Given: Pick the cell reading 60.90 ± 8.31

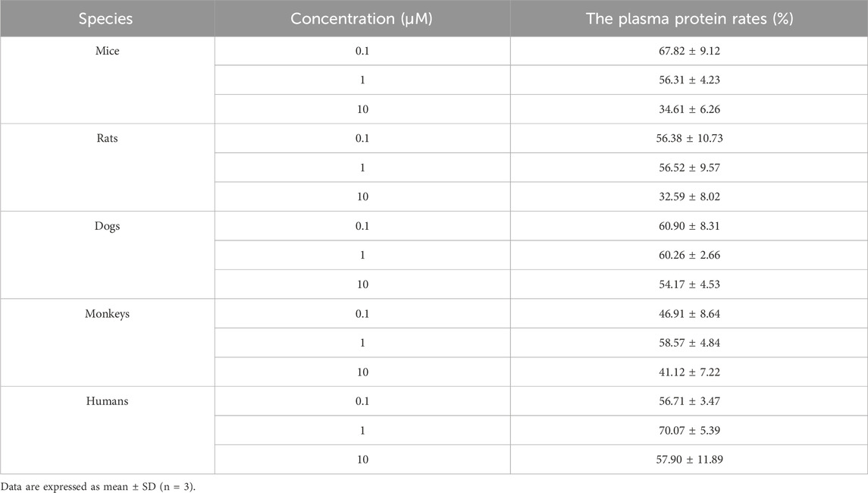Looking at the screenshot, I should (689, 226).
